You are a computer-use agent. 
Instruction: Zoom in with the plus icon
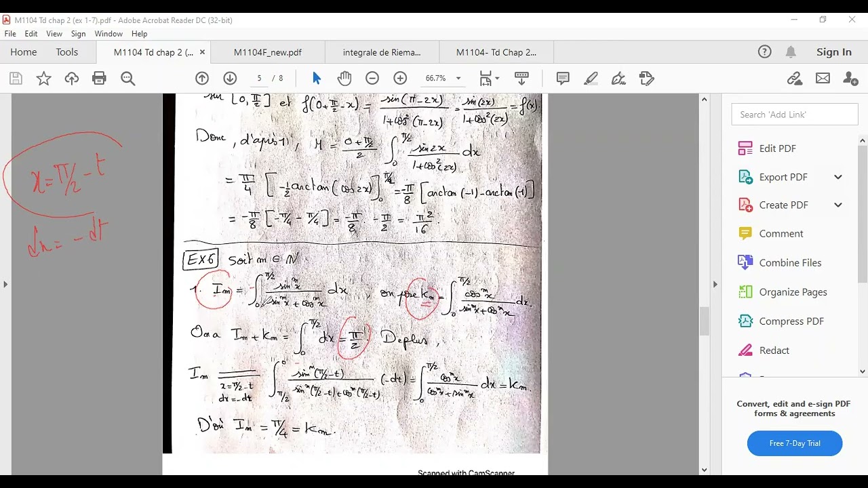pyautogui.click(x=400, y=79)
